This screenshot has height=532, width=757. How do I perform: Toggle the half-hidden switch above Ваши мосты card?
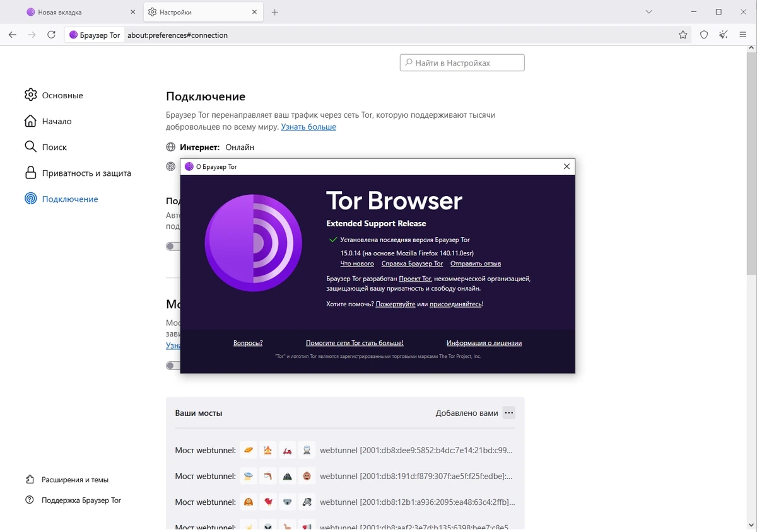(173, 366)
